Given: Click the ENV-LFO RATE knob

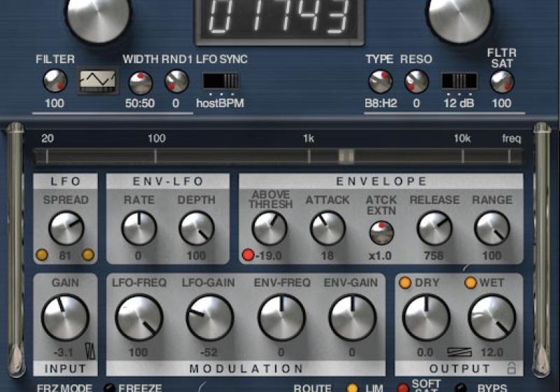Looking at the screenshot, I should click(x=139, y=228).
